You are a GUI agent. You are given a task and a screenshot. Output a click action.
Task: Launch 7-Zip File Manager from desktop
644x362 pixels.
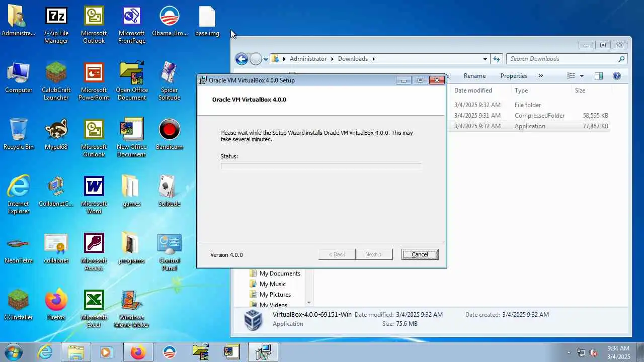point(56,25)
